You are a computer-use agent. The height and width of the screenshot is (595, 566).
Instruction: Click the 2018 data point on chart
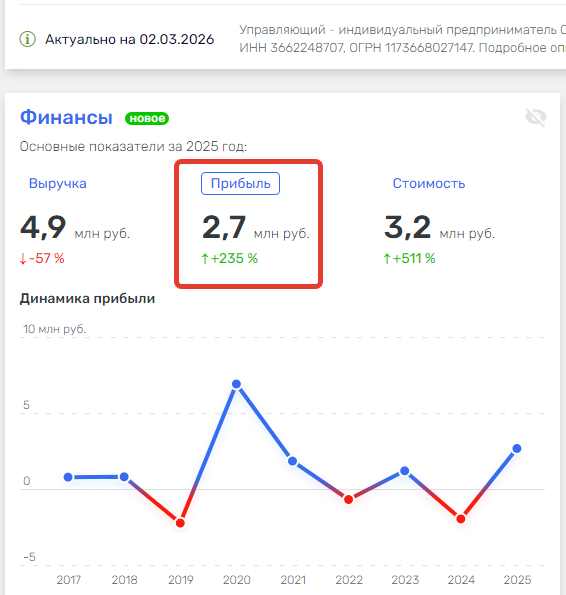(124, 477)
